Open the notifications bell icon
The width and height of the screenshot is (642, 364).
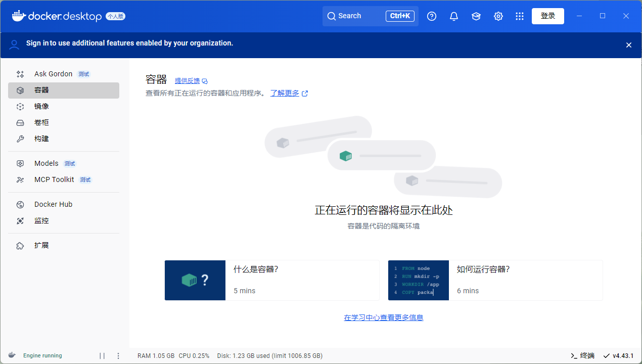tap(454, 16)
